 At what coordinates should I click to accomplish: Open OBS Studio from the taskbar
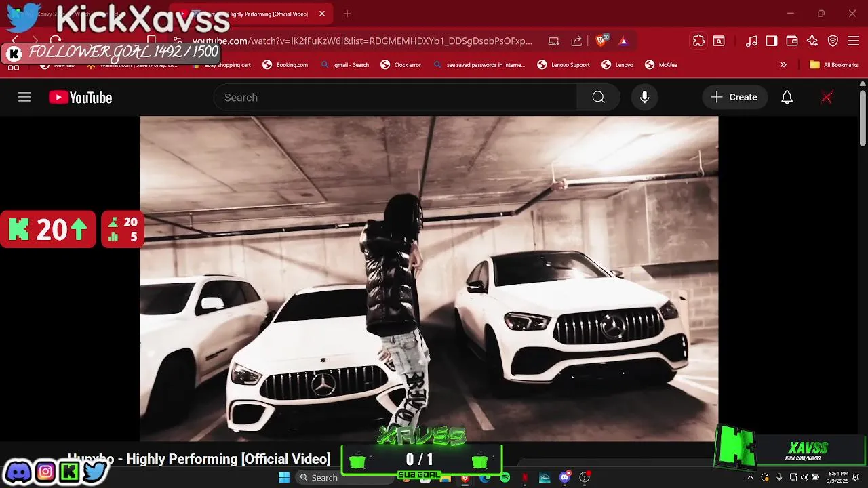click(585, 477)
